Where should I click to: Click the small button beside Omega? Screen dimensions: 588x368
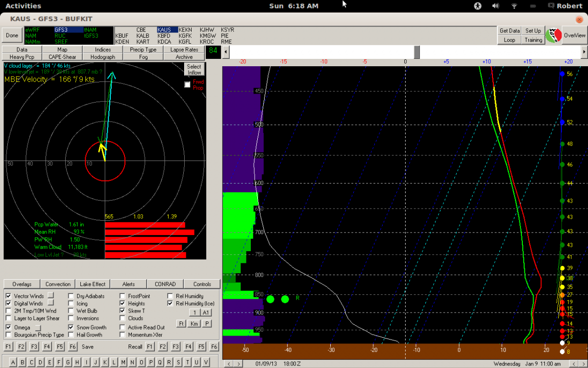click(37, 327)
